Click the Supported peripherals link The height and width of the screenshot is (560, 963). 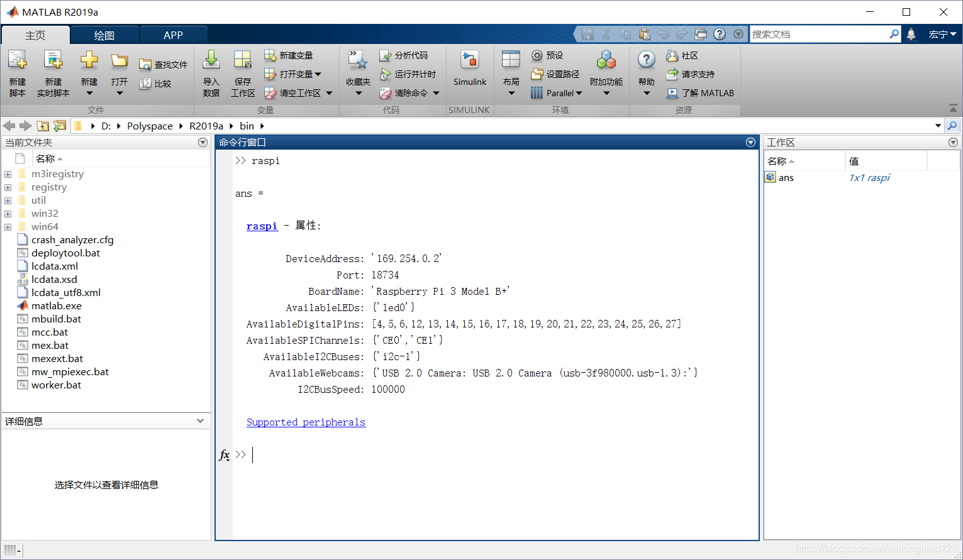pyautogui.click(x=306, y=422)
